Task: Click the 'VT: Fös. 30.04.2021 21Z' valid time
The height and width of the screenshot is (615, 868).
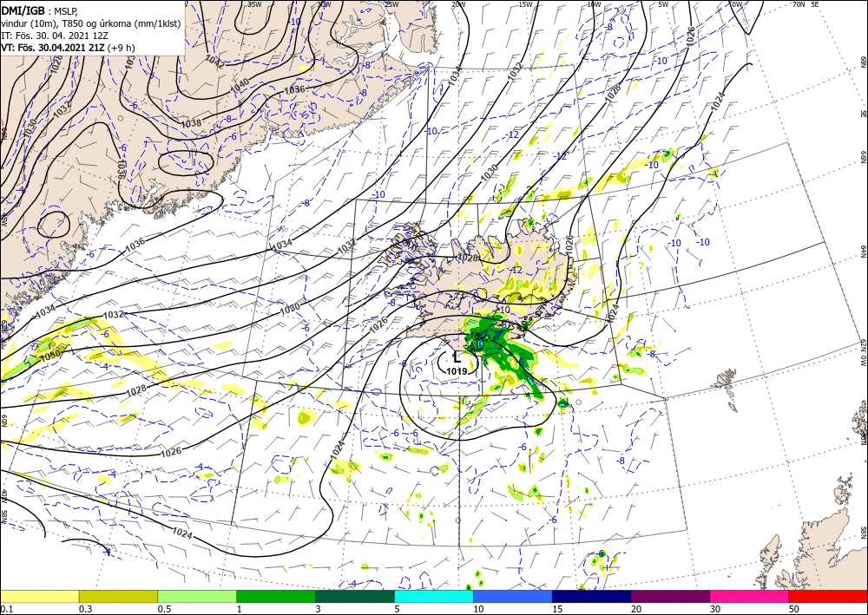Action: (53, 48)
